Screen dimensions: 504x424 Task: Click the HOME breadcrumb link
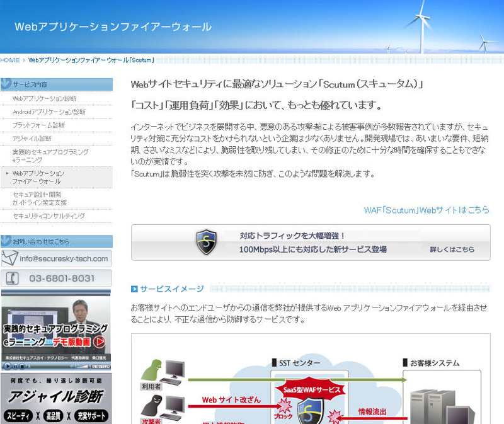point(9,60)
